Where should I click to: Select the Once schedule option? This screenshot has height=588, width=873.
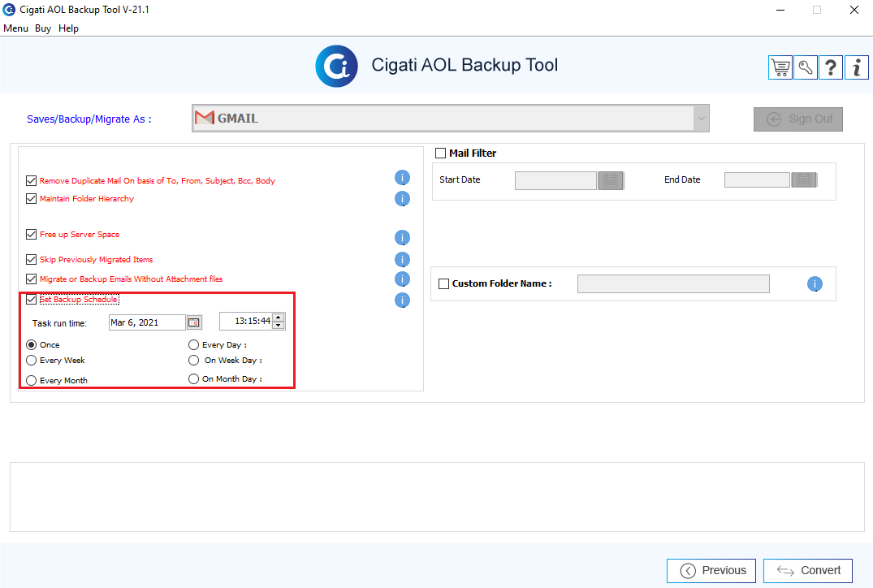point(31,344)
